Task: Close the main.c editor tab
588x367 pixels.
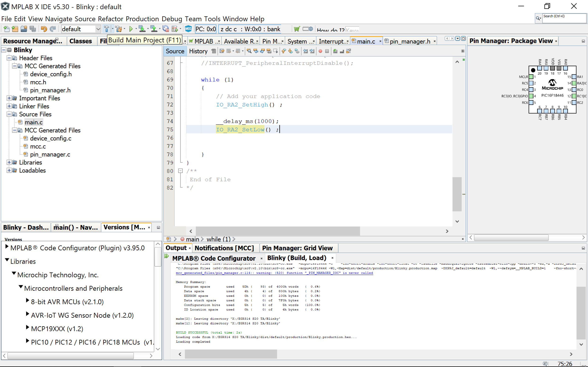Action: 380,41
